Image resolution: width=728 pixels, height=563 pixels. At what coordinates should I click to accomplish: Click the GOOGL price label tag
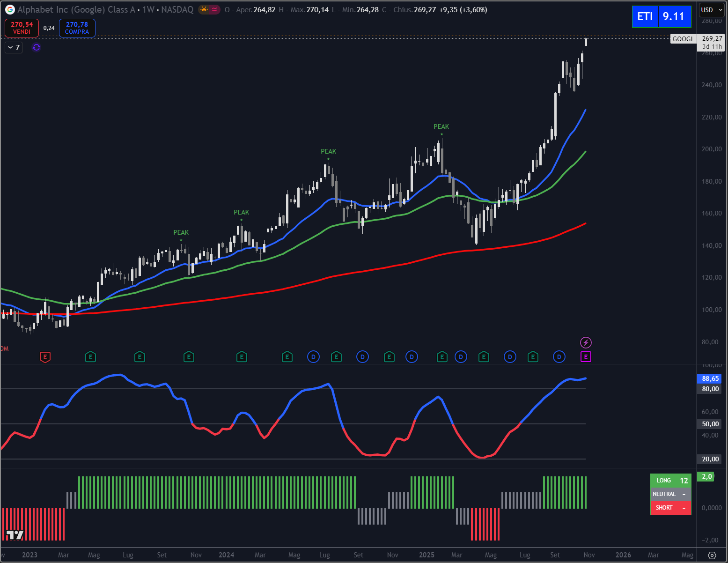[683, 39]
